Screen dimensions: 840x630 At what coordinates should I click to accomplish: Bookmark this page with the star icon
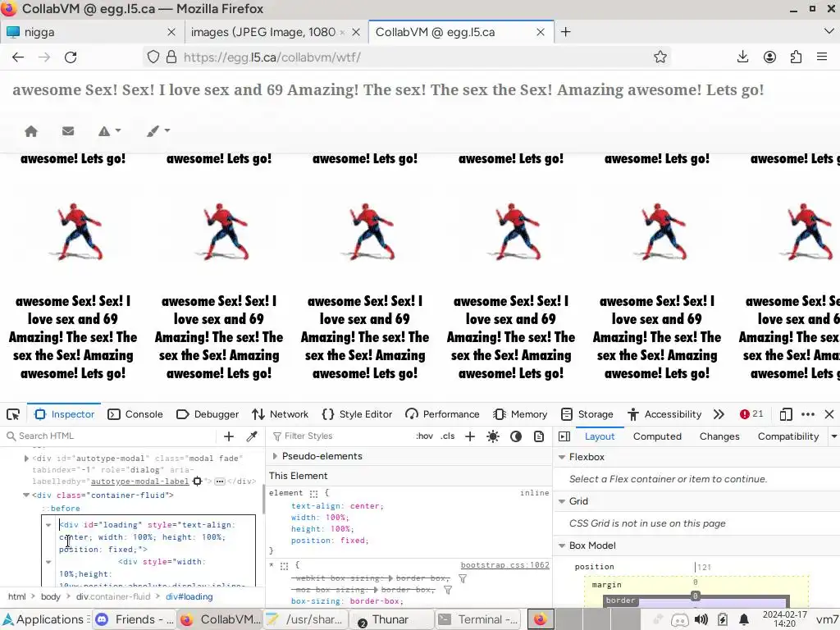pos(660,57)
